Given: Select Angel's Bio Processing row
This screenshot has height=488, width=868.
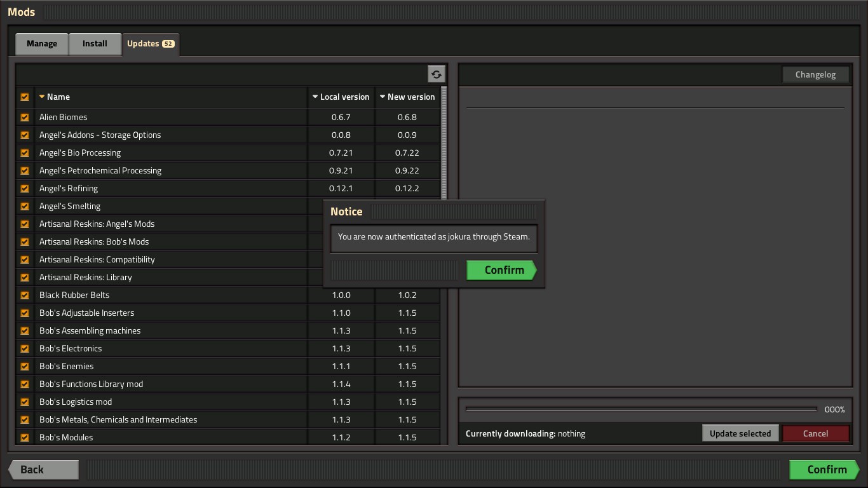Looking at the screenshot, I should 228,153.
